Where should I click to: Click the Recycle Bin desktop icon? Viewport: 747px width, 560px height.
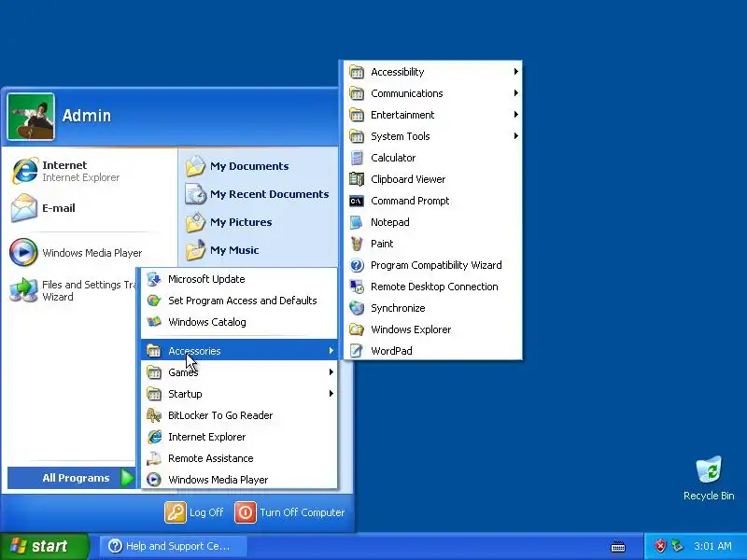pos(709,470)
